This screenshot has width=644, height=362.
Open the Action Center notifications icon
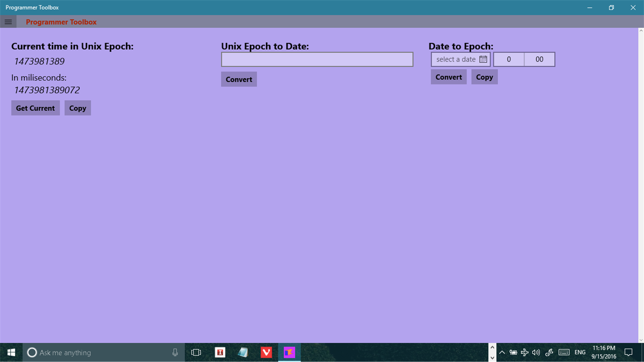[628, 352]
